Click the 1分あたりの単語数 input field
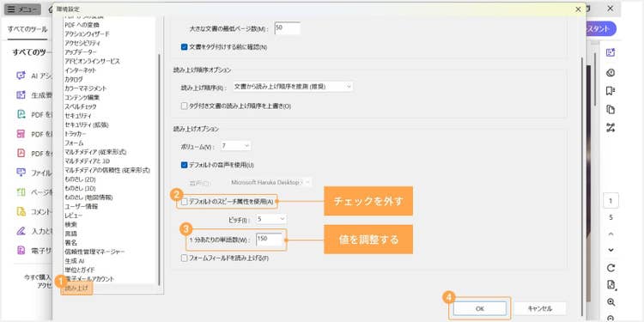 pyautogui.click(x=269, y=240)
